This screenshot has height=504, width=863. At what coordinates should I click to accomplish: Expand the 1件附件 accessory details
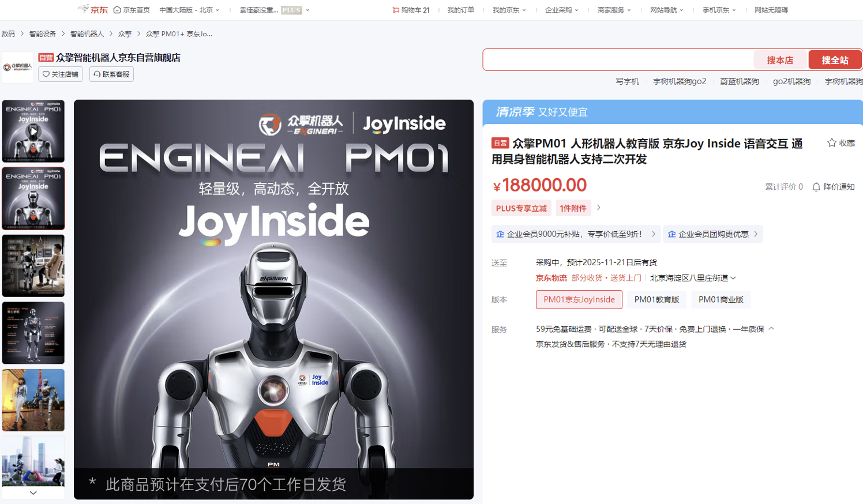click(573, 208)
